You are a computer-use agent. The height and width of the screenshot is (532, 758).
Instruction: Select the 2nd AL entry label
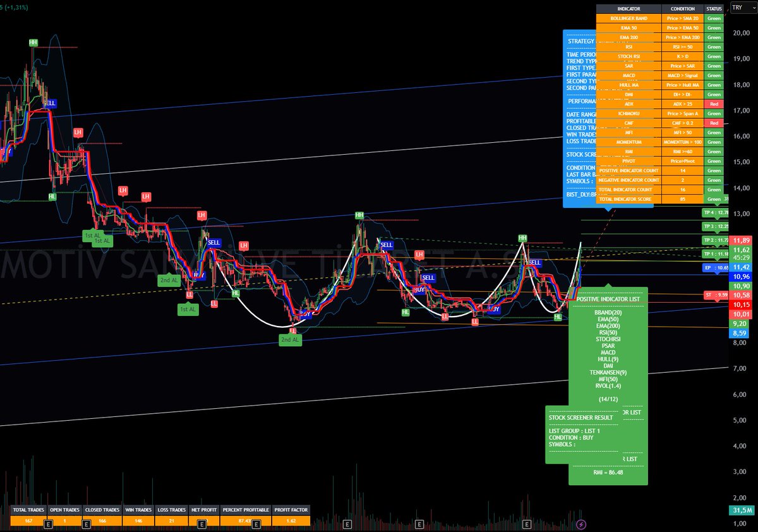tap(290, 339)
